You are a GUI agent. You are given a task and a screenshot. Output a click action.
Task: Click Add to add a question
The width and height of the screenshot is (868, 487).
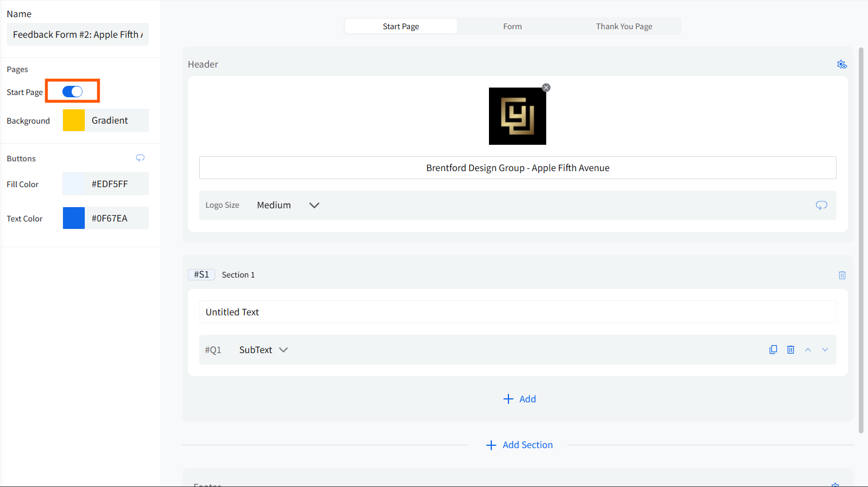coord(519,399)
